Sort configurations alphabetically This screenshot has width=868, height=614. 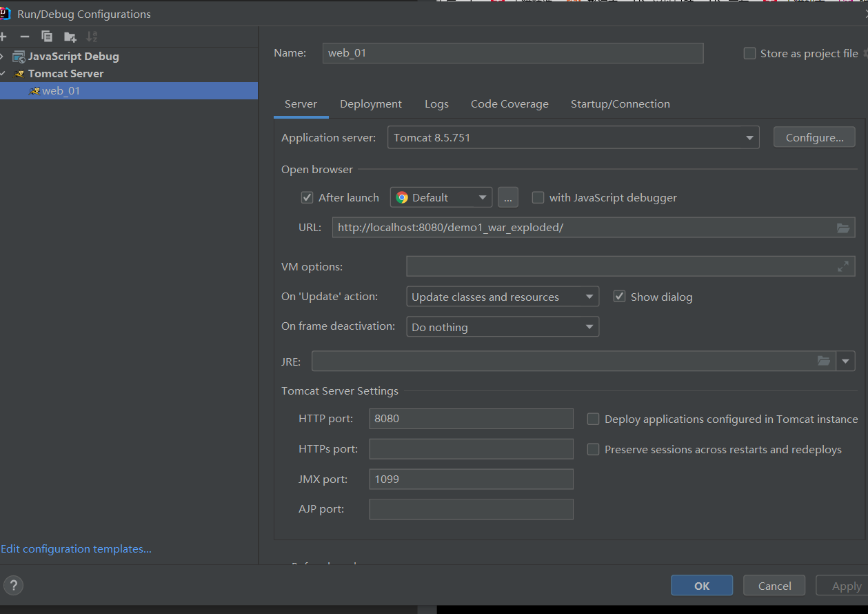pos(92,37)
